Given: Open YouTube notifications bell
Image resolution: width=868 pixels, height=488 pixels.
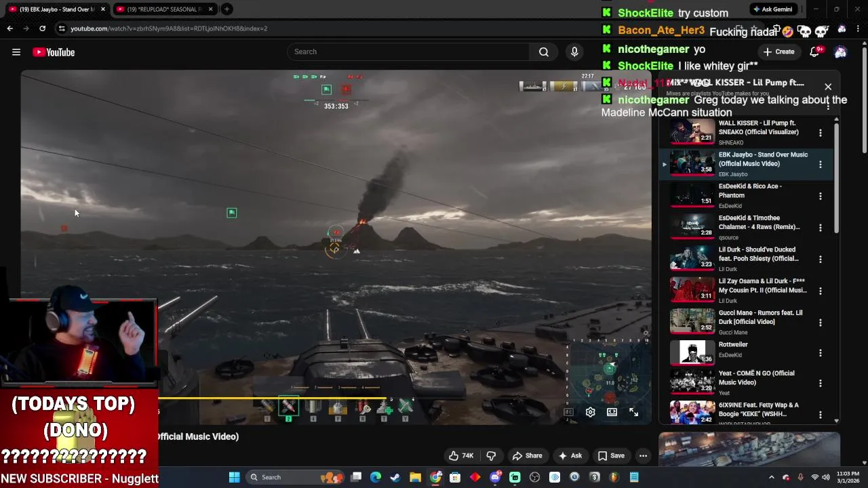Looking at the screenshot, I should coord(816,52).
